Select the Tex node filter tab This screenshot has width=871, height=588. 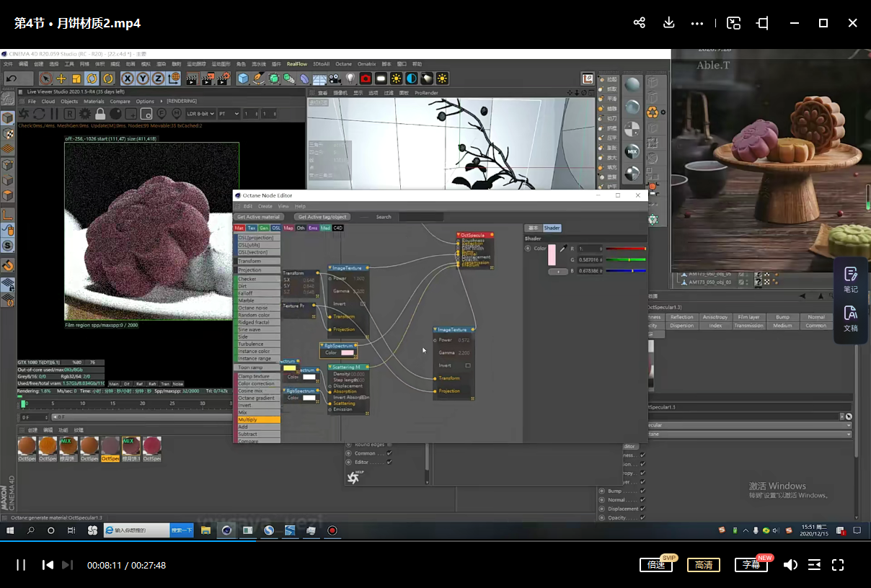coord(252,228)
